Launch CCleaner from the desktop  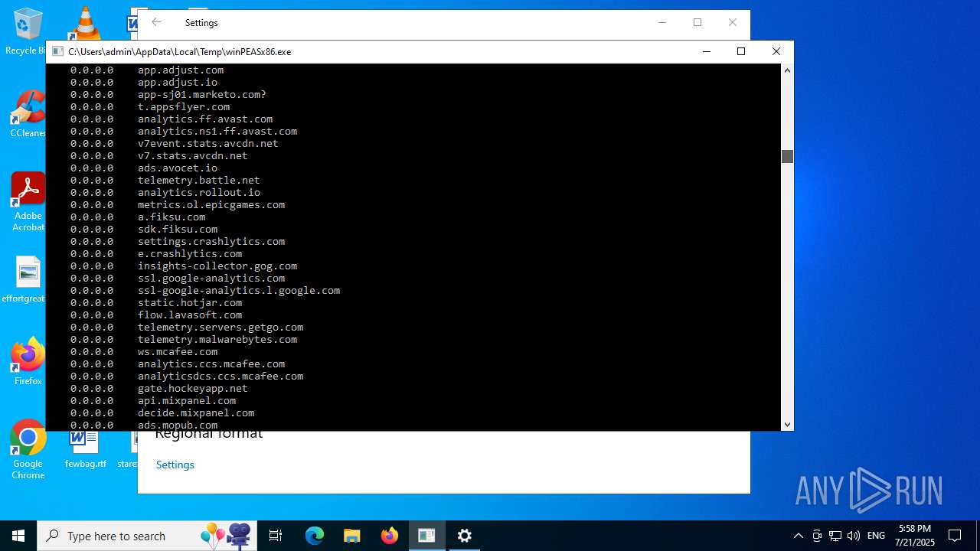coord(28,115)
